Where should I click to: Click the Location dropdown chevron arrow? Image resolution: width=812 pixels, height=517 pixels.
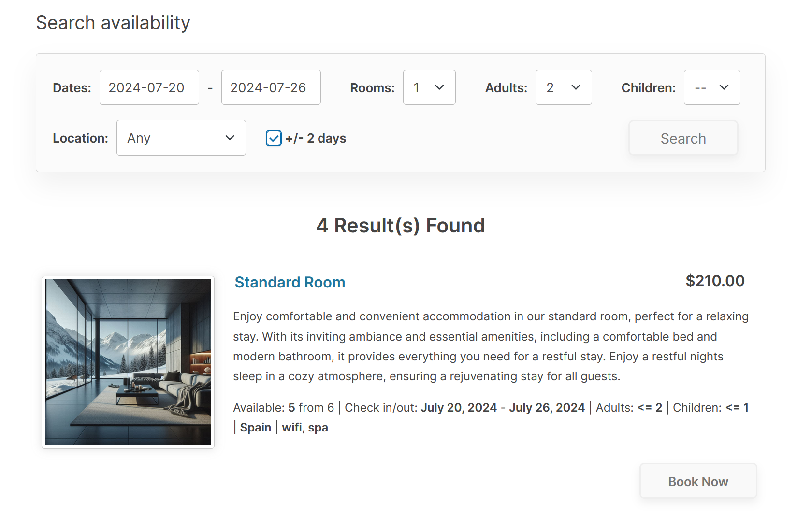point(230,138)
